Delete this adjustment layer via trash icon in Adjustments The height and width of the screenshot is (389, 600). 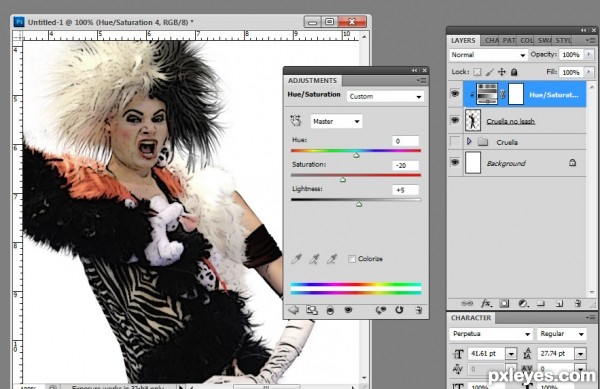pos(419,310)
